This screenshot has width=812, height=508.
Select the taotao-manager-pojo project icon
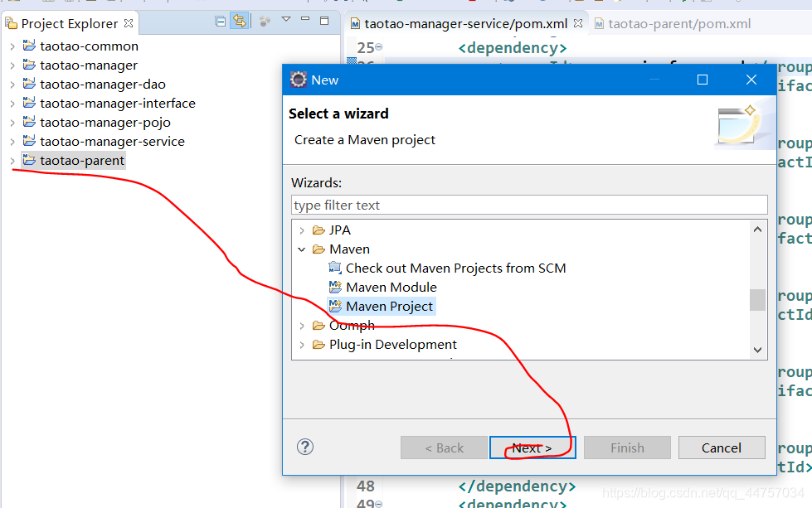click(29, 122)
